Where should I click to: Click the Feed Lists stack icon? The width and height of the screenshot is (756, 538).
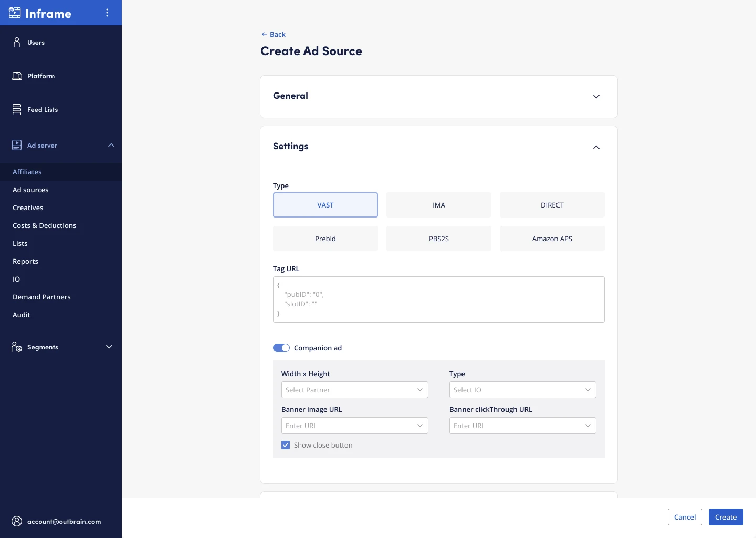click(x=17, y=109)
